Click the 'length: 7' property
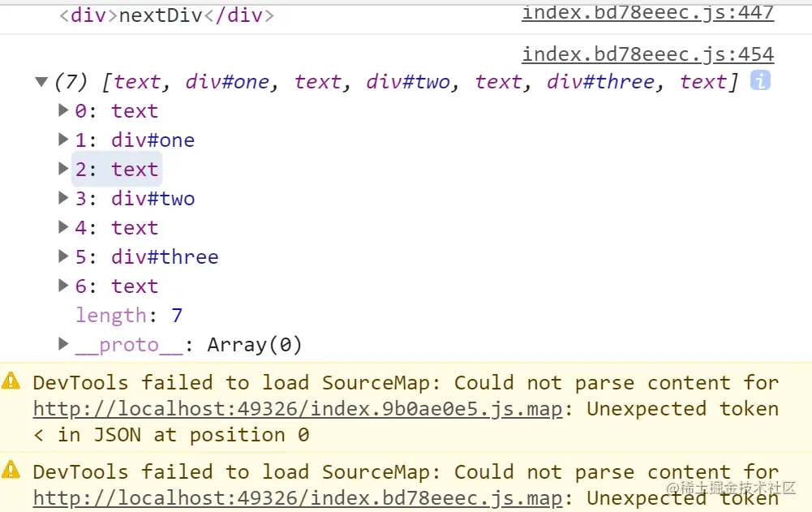The height and width of the screenshot is (512, 812). tap(129, 315)
